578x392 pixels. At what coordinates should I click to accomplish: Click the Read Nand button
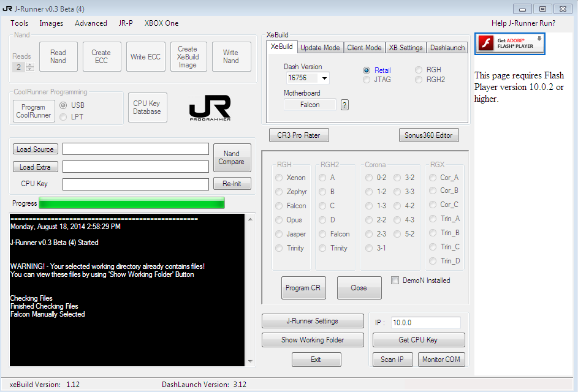coord(58,57)
